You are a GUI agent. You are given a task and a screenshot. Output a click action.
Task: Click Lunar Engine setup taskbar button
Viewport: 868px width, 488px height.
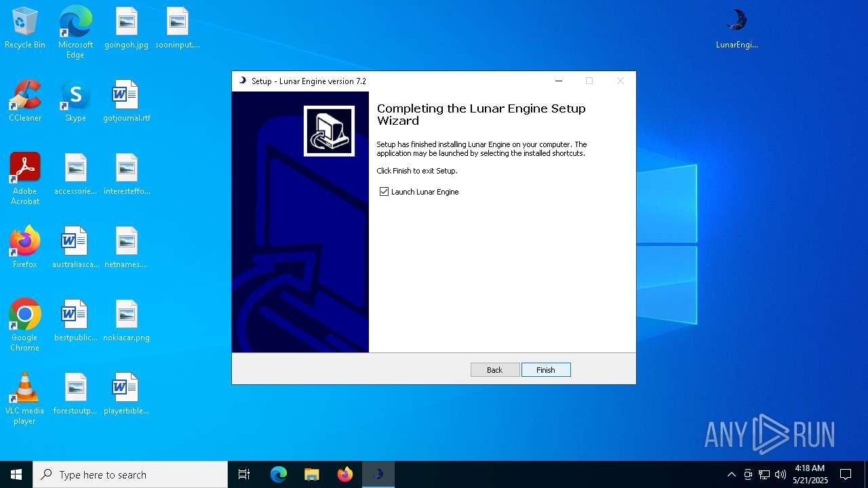point(378,474)
